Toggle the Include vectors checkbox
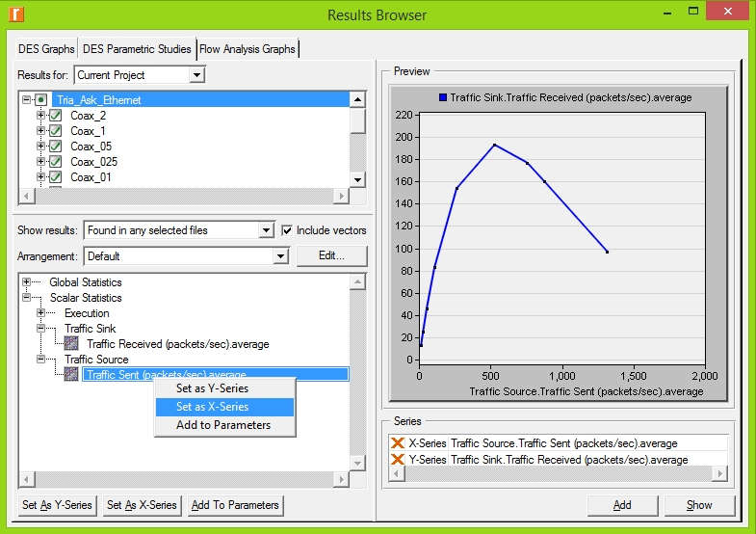Image resolution: width=756 pixels, height=534 pixels. tap(287, 230)
